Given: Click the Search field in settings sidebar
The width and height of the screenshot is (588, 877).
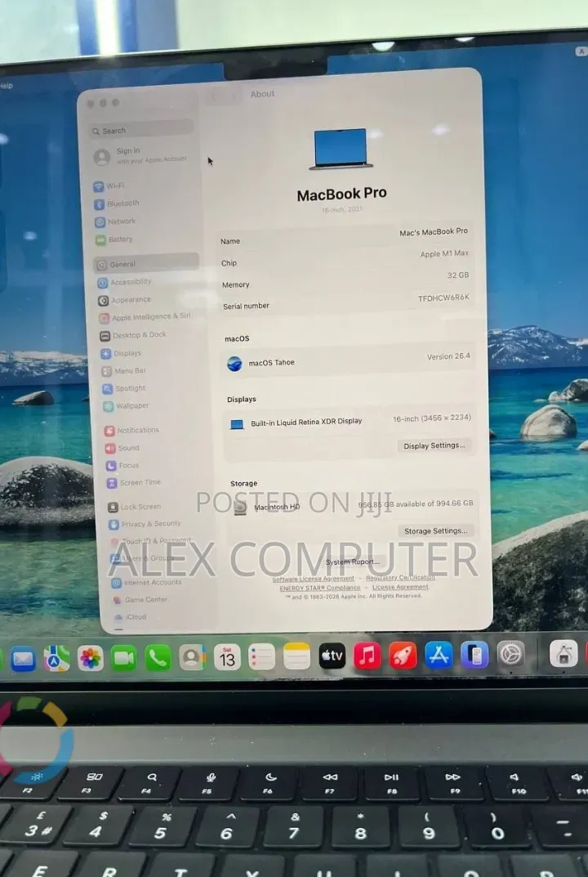Looking at the screenshot, I should tap(140, 130).
